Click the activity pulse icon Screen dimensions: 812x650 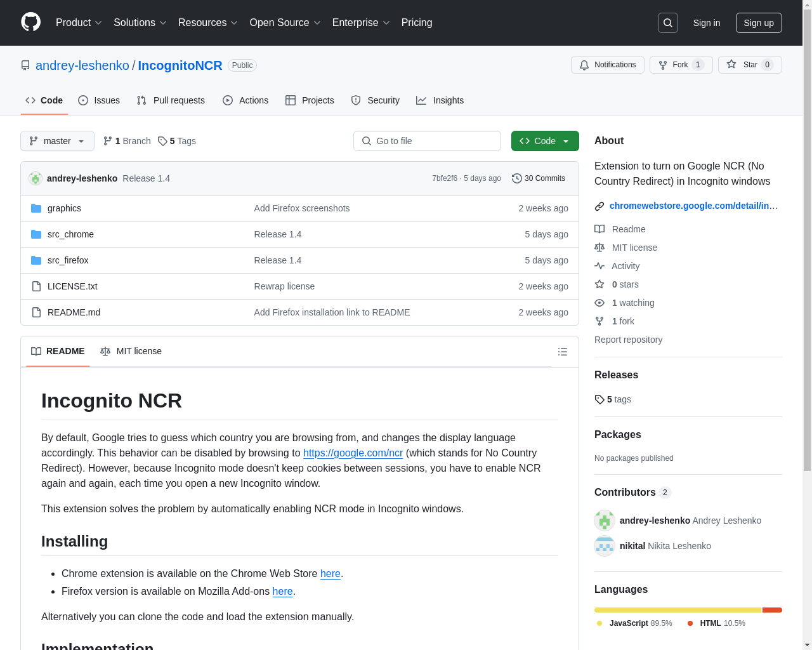(x=599, y=266)
